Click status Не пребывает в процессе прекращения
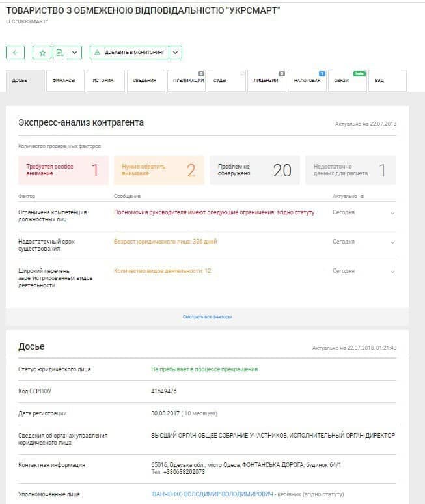The image size is (425, 504). point(204,369)
